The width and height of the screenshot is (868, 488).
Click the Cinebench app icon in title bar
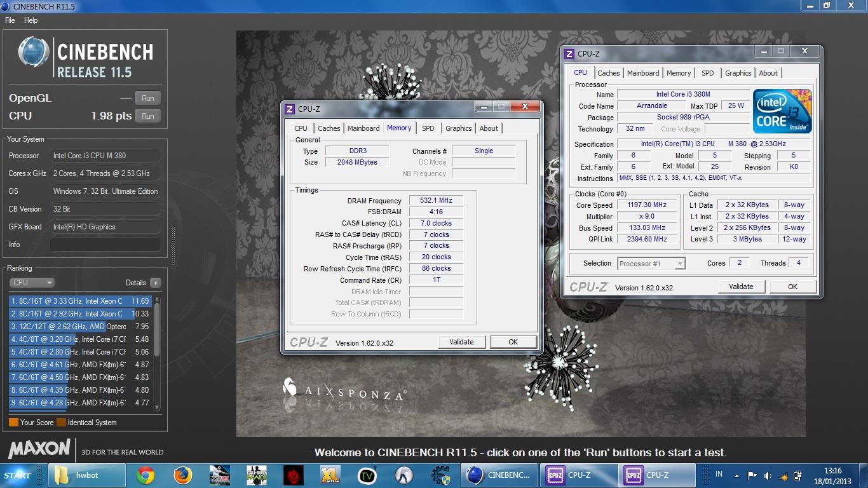point(6,6)
